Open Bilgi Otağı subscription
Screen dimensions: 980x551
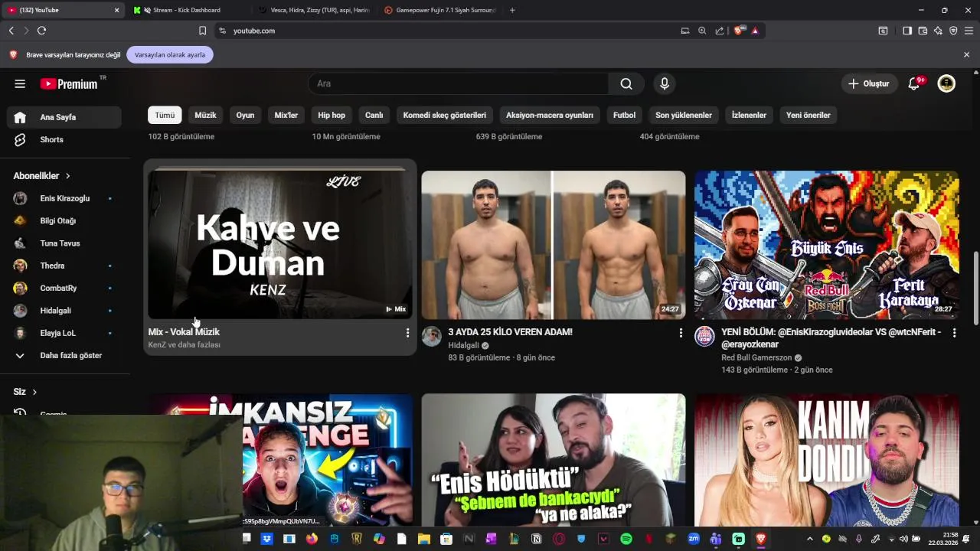click(x=64, y=220)
